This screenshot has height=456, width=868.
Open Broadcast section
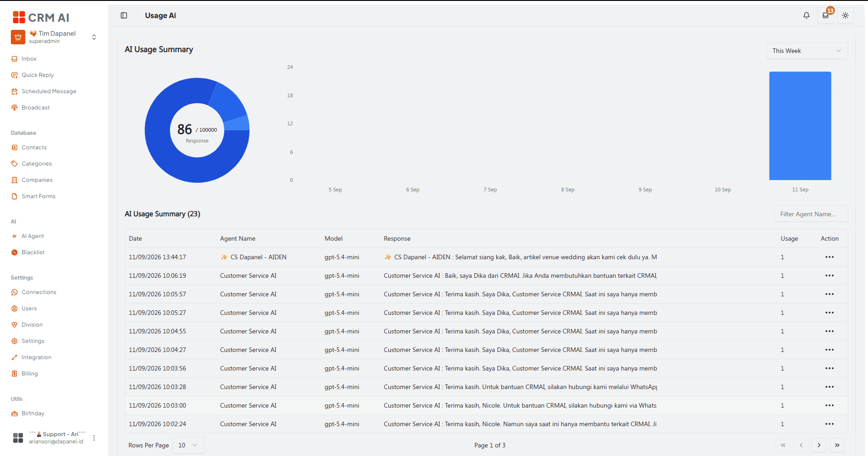[x=36, y=108]
